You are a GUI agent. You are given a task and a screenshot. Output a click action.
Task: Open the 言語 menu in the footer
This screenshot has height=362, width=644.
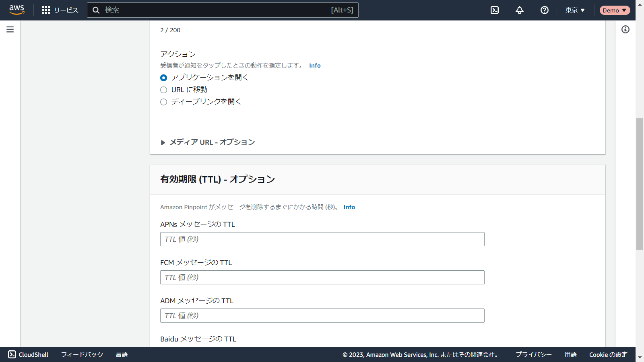pos(122,354)
